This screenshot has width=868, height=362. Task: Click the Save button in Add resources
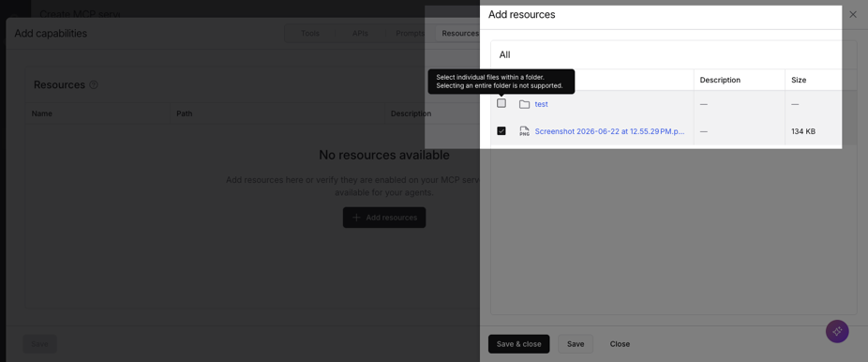tap(576, 344)
